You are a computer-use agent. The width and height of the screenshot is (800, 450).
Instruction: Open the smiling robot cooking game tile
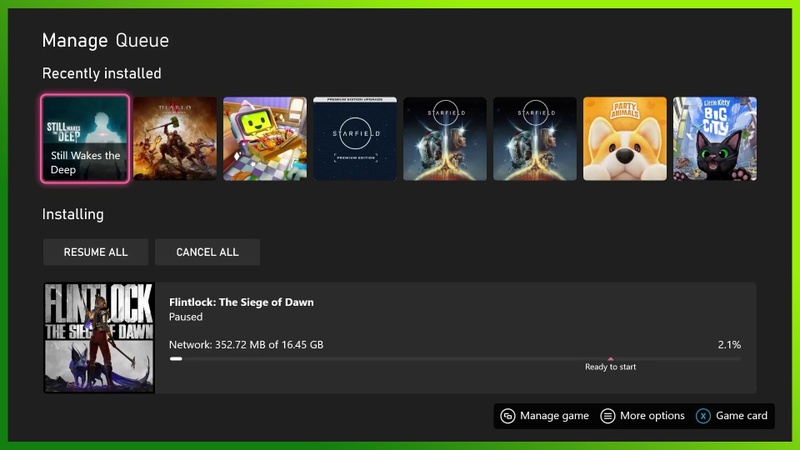pyautogui.click(x=265, y=139)
